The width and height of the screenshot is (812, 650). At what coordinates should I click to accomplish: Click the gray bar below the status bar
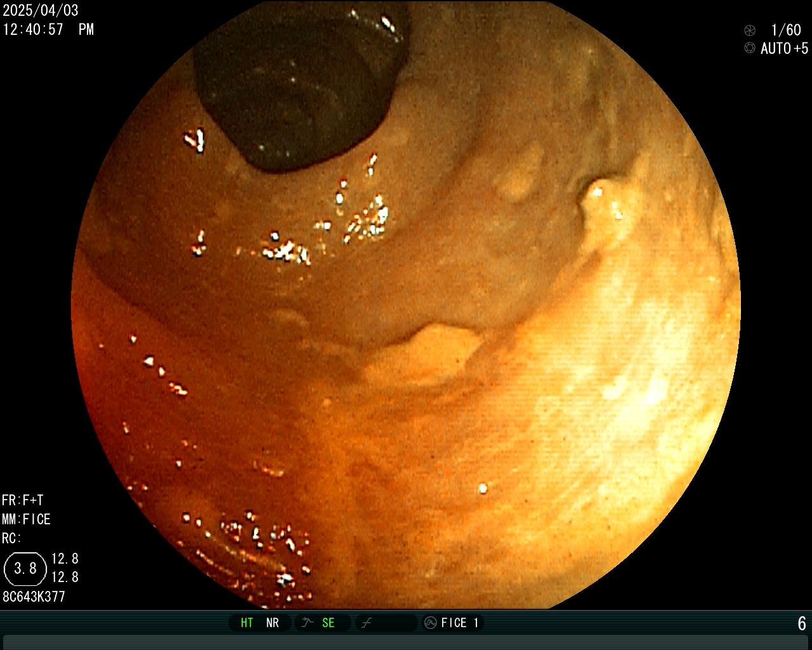[406, 642]
